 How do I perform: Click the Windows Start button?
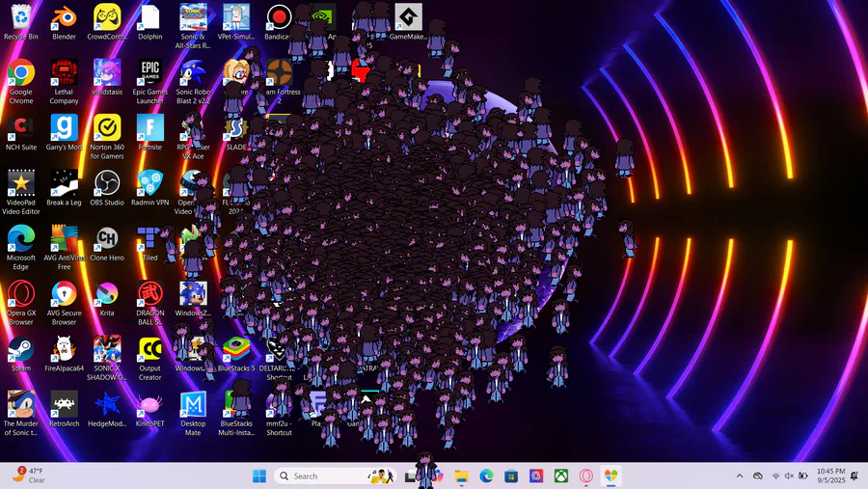pos(259,475)
